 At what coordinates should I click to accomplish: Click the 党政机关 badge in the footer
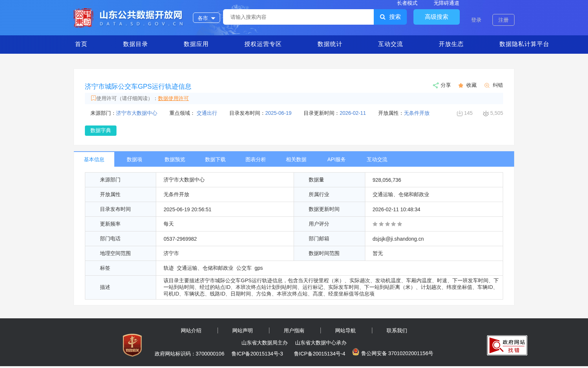coord(132,345)
